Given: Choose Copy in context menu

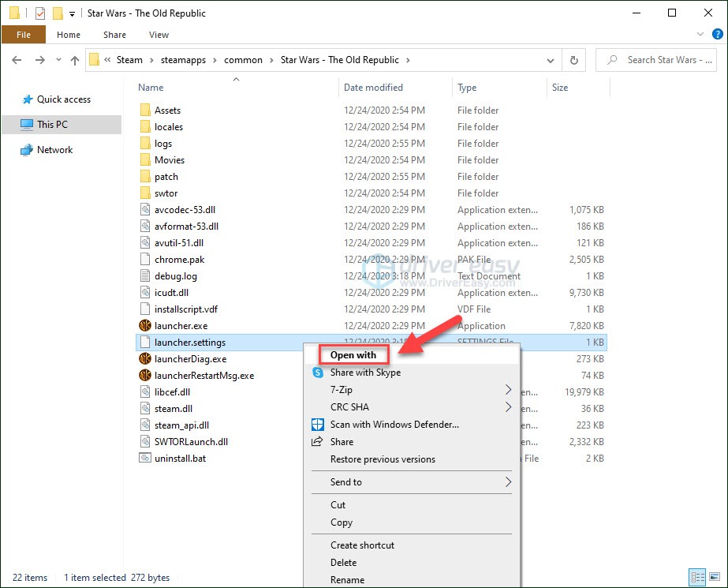Looking at the screenshot, I should coord(342,522).
